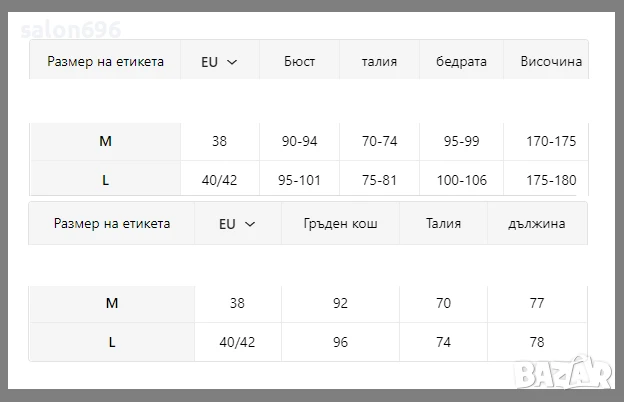The image size is (624, 402).
Task: Click the Височина column header
Action: pyautogui.click(x=551, y=61)
